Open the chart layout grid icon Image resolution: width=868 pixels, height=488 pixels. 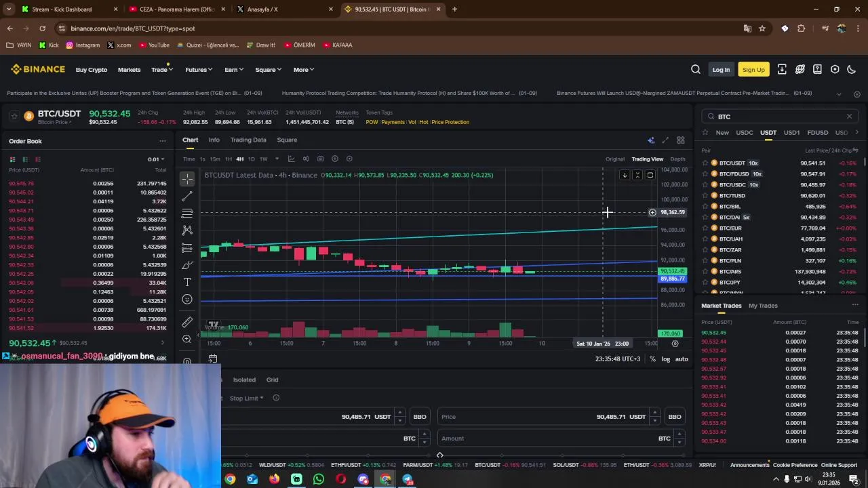(681, 140)
